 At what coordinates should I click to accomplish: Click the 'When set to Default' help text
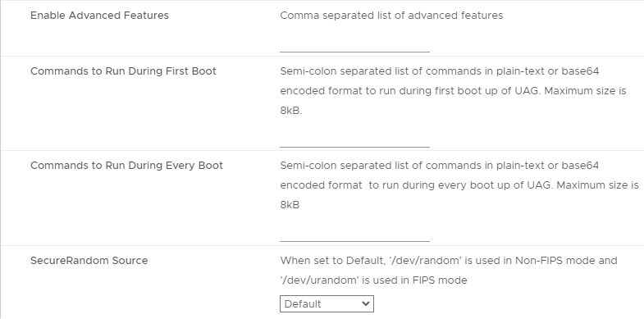pos(449,271)
